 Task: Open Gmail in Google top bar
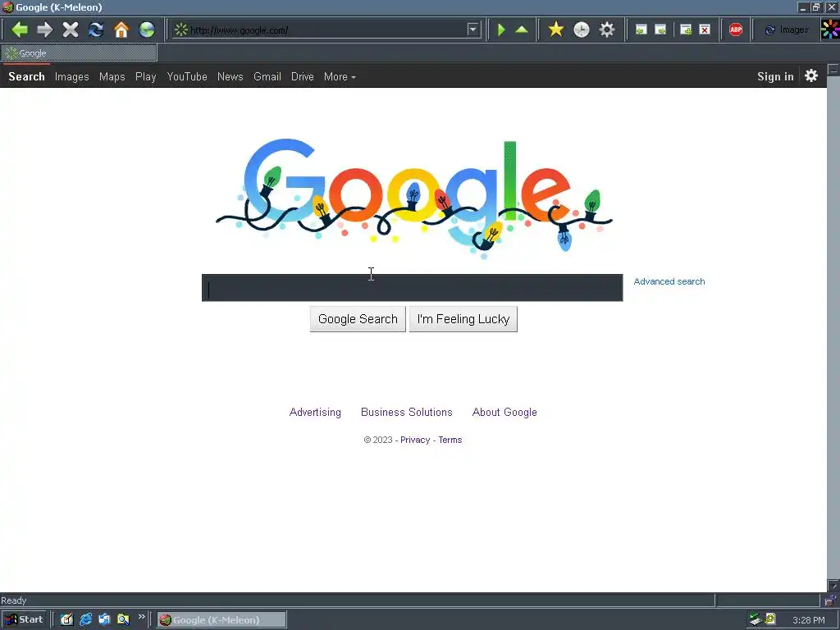coord(267,76)
